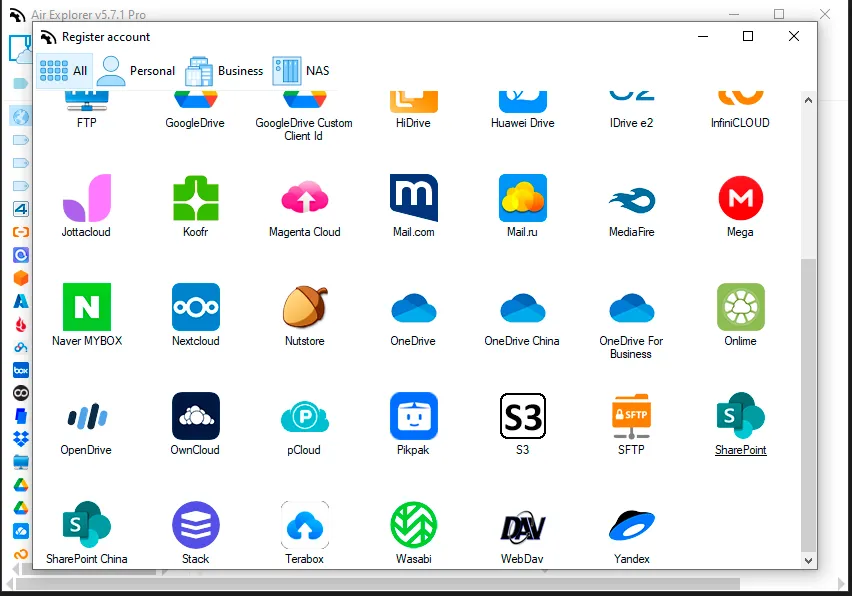Select OneDrive For Business
The image size is (852, 596).
click(632, 308)
